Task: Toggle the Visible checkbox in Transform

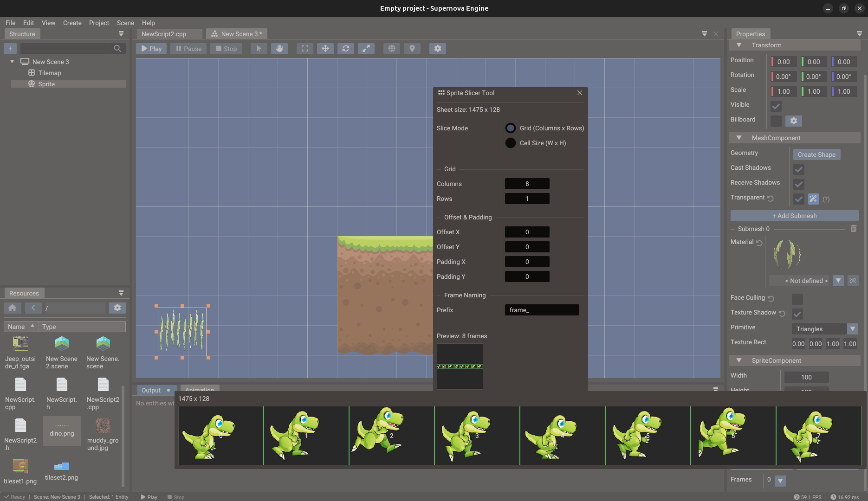Action: 776,106
